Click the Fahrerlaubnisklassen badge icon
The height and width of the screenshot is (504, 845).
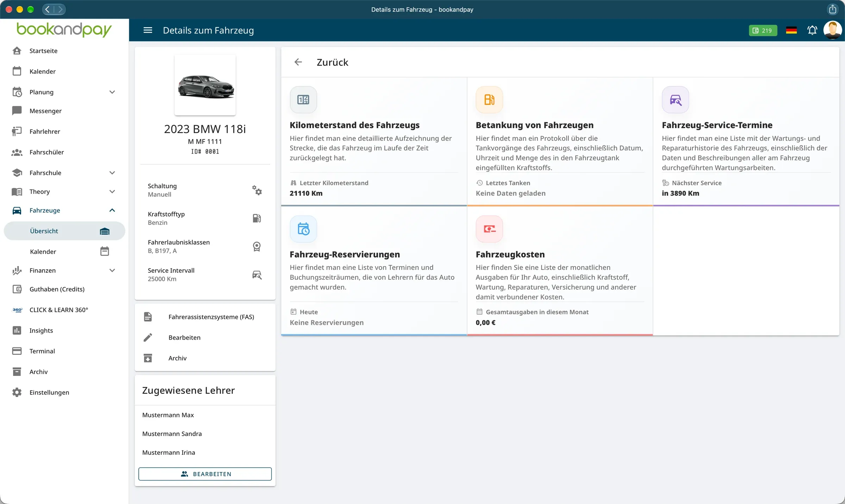pos(257,246)
